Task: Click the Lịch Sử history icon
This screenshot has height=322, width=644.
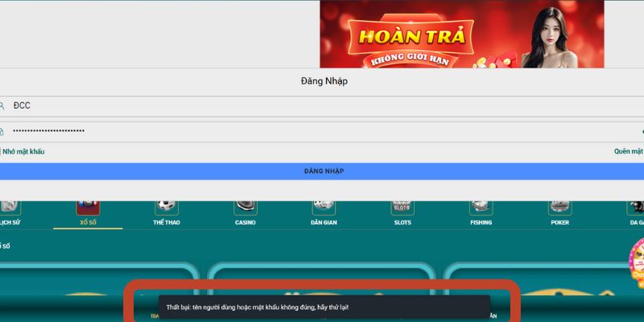Action: 10,208
